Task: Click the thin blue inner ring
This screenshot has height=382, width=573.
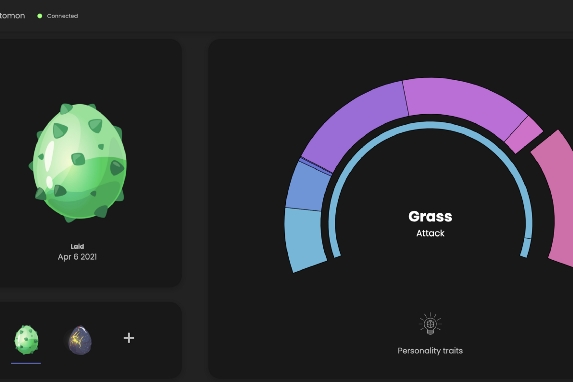Action: pyautogui.click(x=430, y=125)
